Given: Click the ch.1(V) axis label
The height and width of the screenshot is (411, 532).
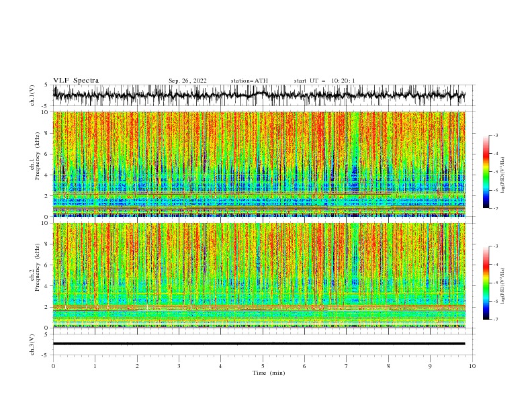Looking at the screenshot, I should point(32,95).
